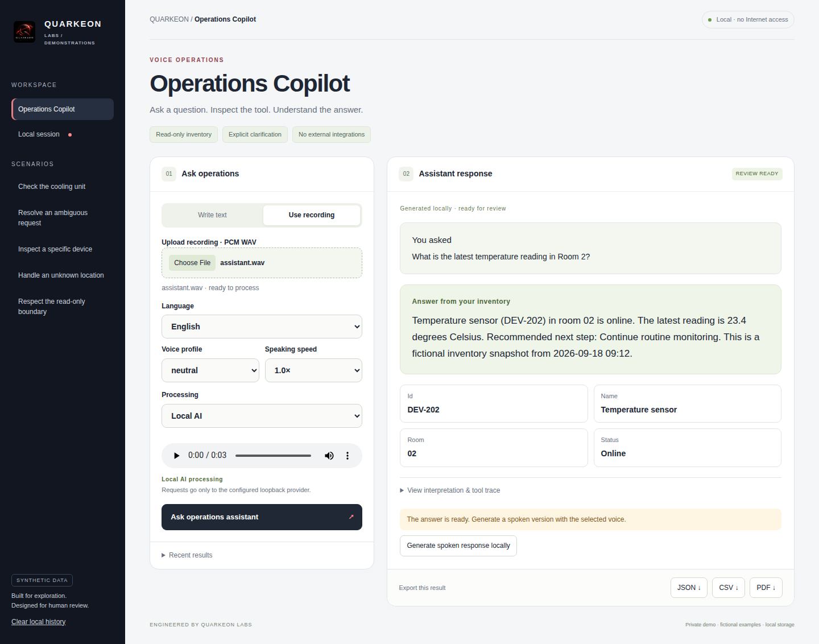This screenshot has width=819, height=644.
Task: Switch to the Write text tab
Action: pyautogui.click(x=212, y=215)
